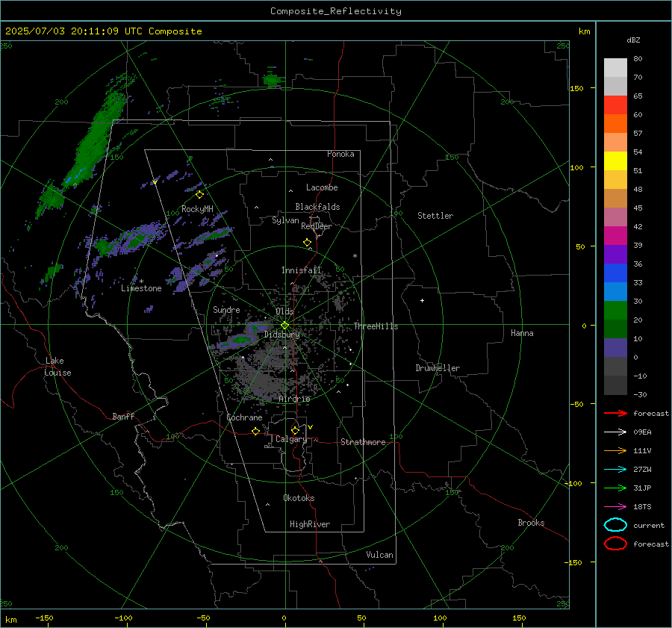Select the Okotoks label
Image resolution: width=672 pixels, height=628 pixels.
point(299,498)
